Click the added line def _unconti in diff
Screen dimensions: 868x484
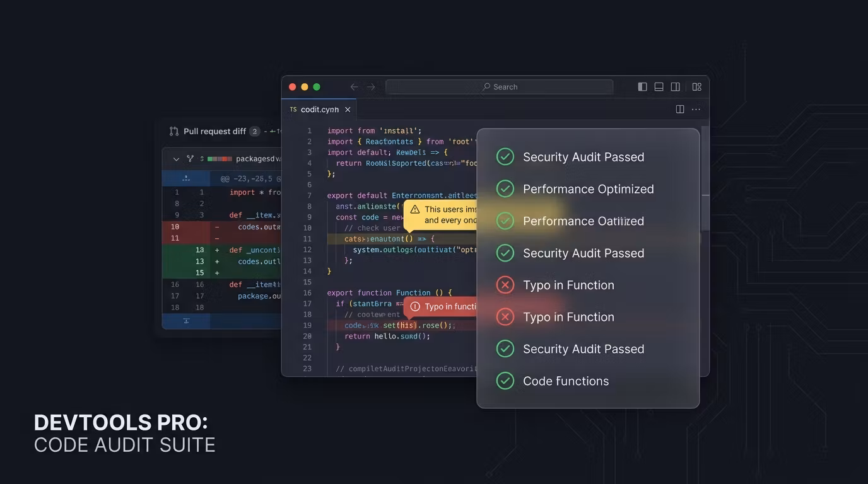point(221,250)
